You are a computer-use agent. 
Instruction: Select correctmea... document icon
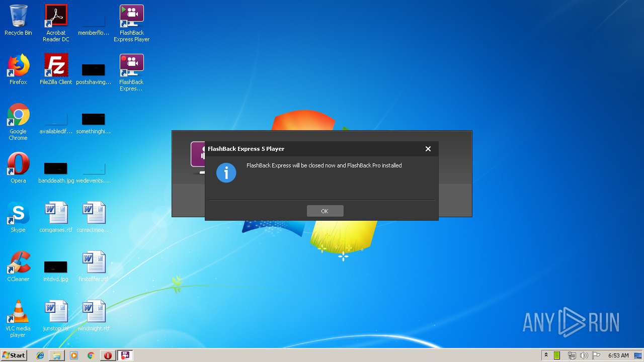coord(94,217)
